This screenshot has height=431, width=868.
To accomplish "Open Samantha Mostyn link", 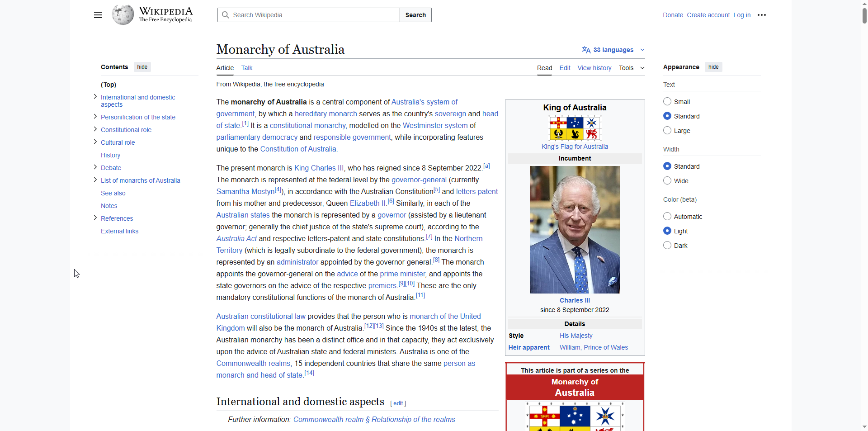I will pyautogui.click(x=245, y=191).
